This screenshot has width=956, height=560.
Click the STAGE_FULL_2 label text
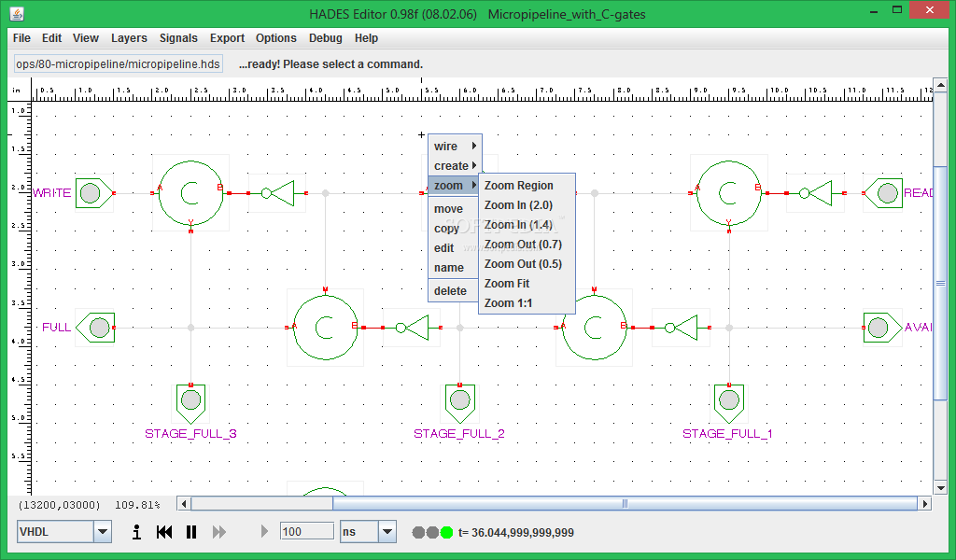(x=459, y=433)
